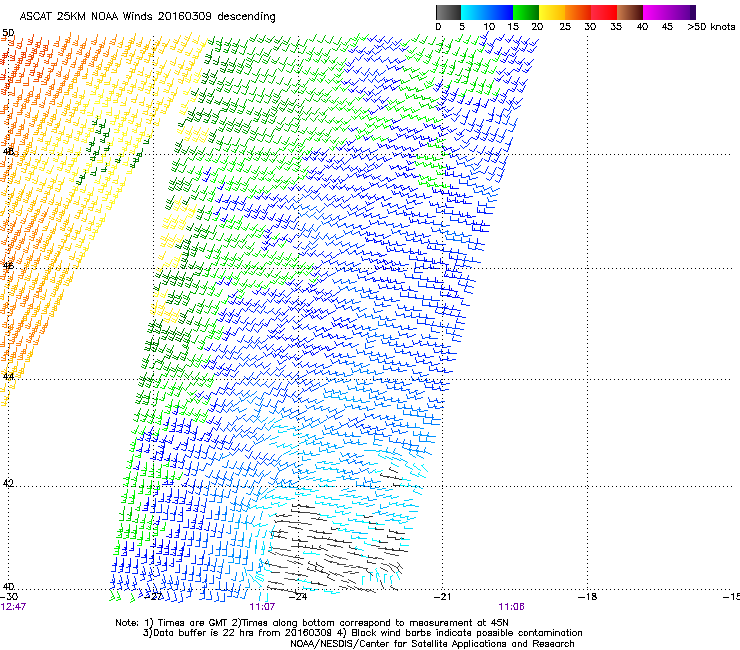
Task: Click the title 'ASCAT 25KM NOAA Winds 20160309 descending'
Action: tap(148, 16)
